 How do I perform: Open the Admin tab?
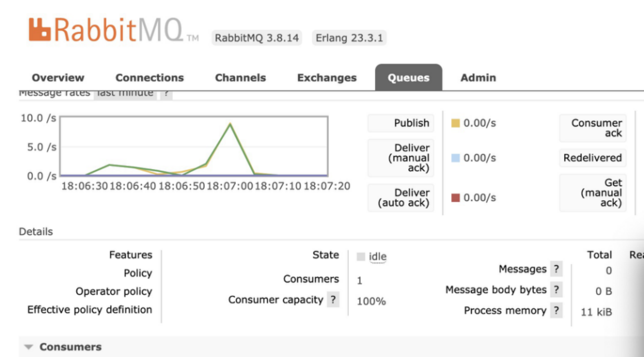pos(478,78)
